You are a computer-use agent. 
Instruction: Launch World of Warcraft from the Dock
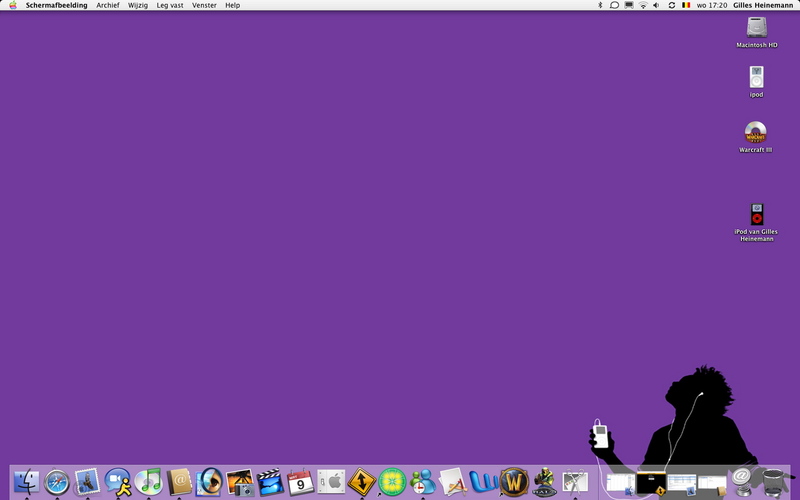pos(513,482)
